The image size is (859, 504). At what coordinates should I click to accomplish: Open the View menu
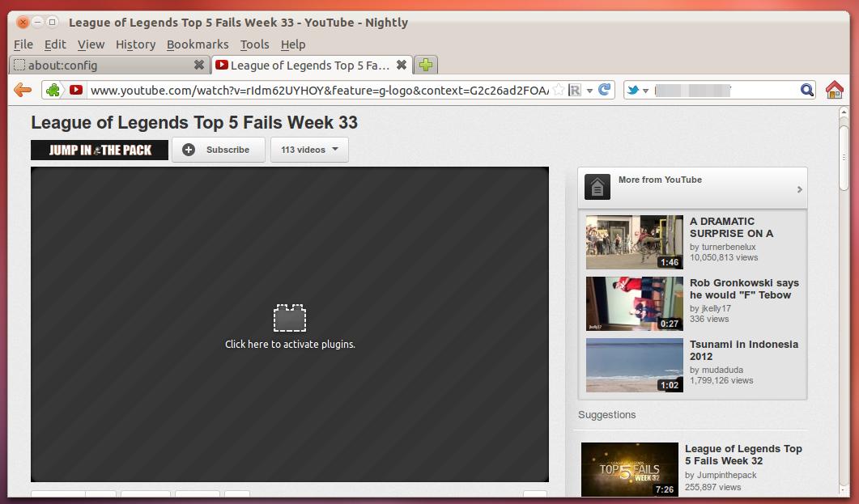click(x=91, y=44)
